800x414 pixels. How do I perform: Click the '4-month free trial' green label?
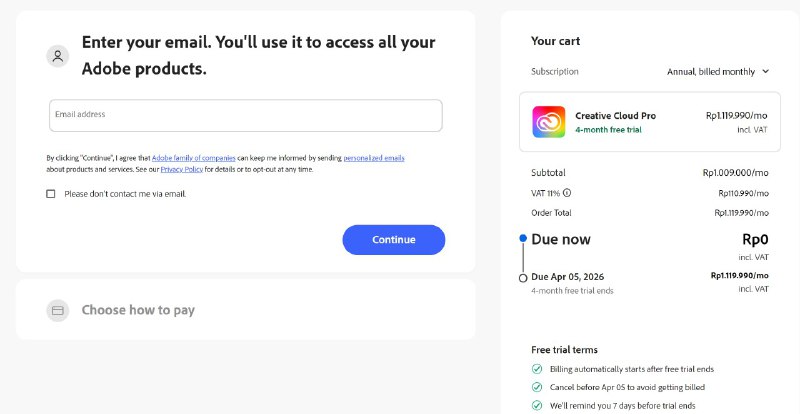click(606, 130)
